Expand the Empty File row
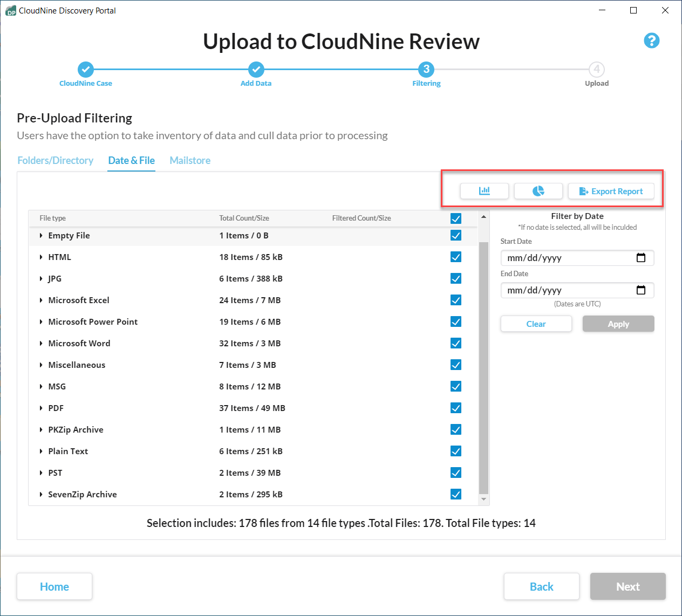 click(41, 236)
